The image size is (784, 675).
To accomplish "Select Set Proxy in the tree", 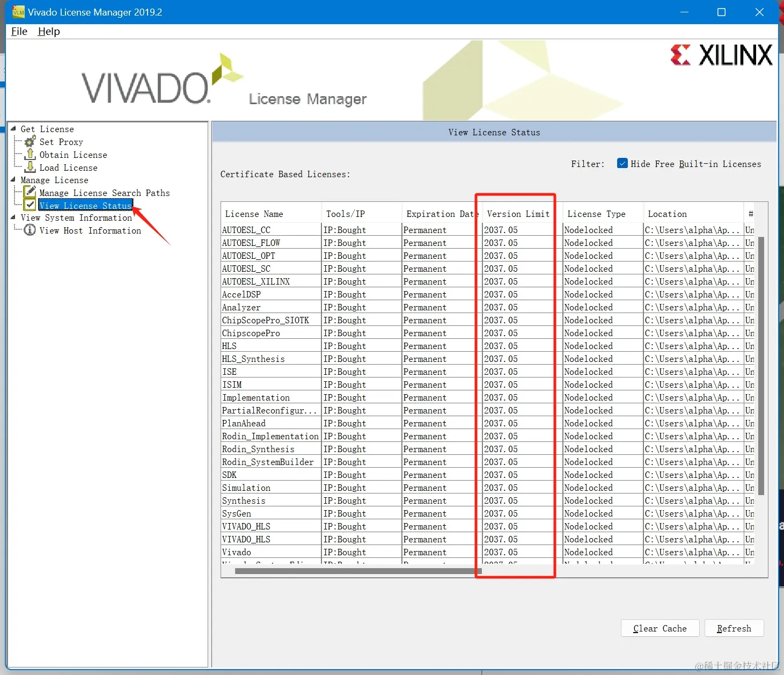I will (x=61, y=142).
